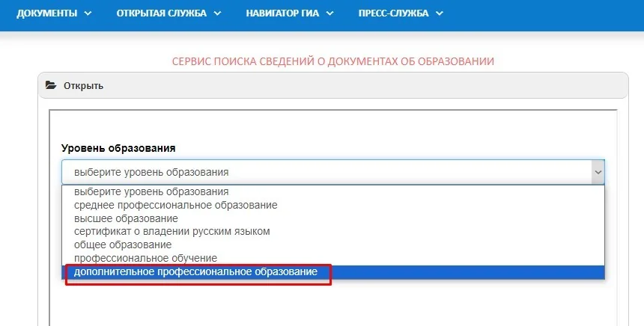The height and width of the screenshot is (326, 644).
Task: Select профессиональное обучение option
Action: click(333, 258)
